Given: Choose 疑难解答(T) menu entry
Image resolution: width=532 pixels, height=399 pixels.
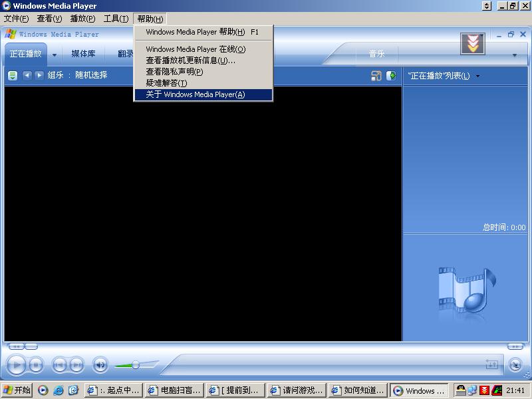Looking at the screenshot, I should [x=203, y=83].
